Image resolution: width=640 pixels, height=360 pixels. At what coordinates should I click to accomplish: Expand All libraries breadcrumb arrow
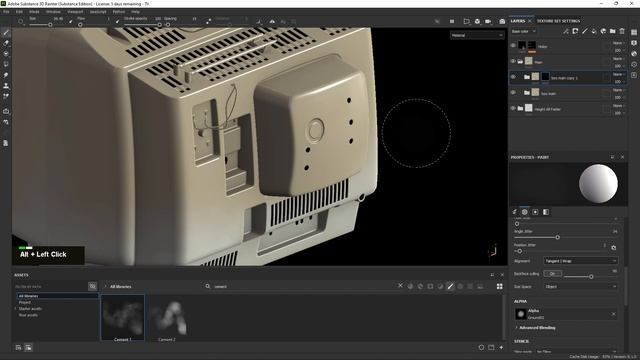pyautogui.click(x=106, y=287)
